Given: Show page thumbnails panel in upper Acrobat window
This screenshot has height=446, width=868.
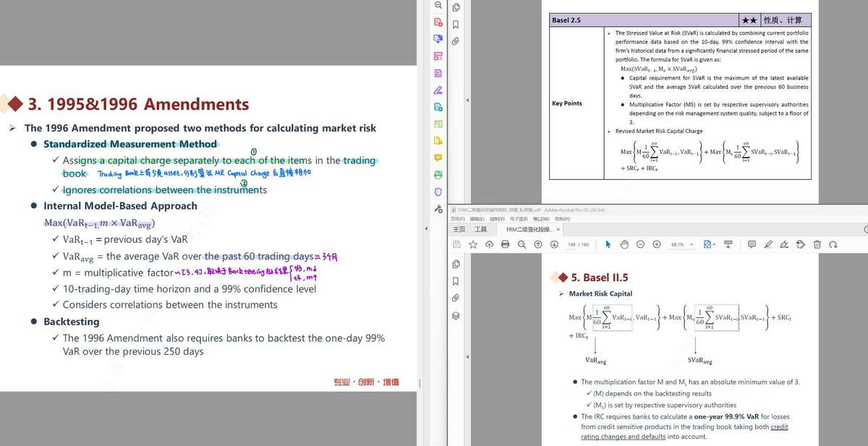Looking at the screenshot, I should pos(456,7).
